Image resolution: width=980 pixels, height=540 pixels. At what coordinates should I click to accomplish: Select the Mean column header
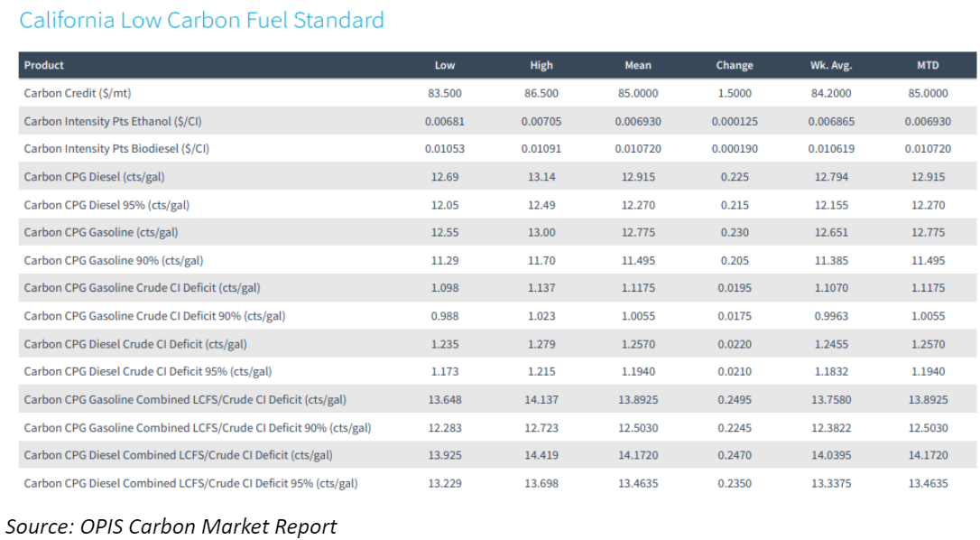click(637, 65)
